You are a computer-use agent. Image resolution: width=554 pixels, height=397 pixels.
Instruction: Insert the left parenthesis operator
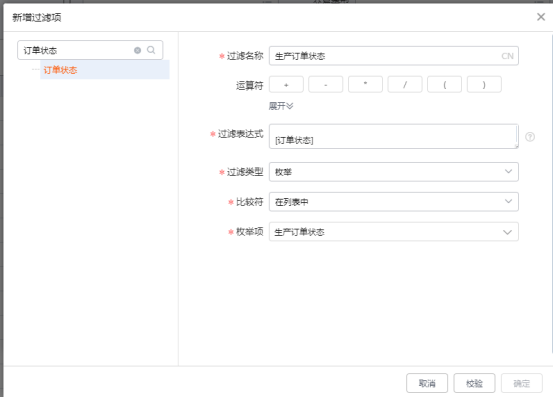click(444, 85)
